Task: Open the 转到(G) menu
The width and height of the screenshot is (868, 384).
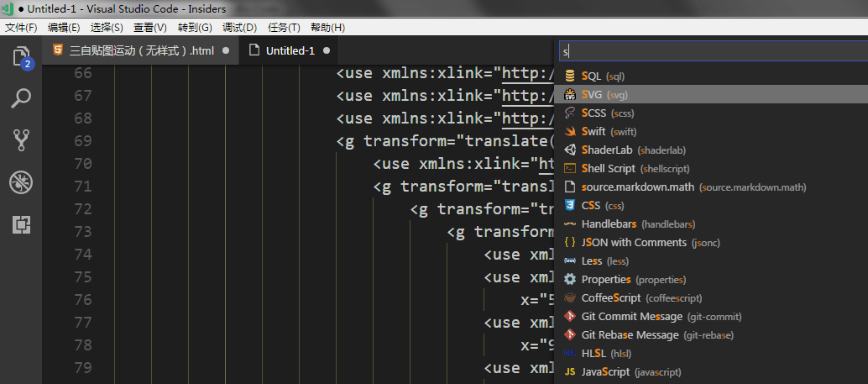Action: pos(195,28)
